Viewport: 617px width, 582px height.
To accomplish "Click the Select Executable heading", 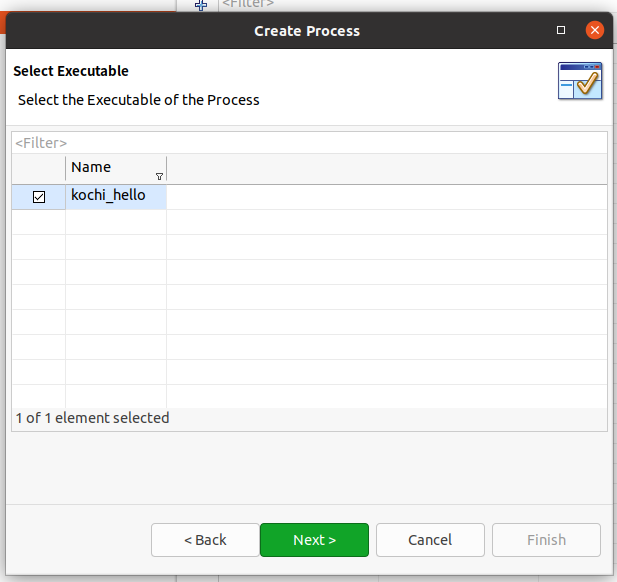I will point(71,71).
